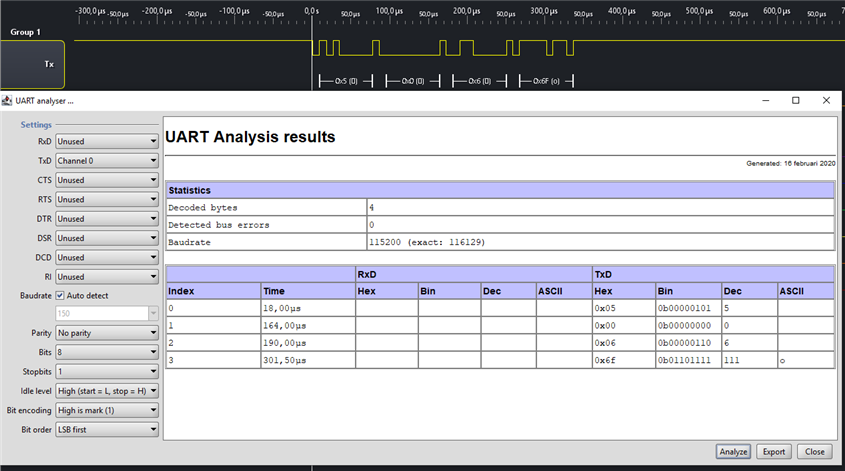Click the Export button

tap(773, 451)
